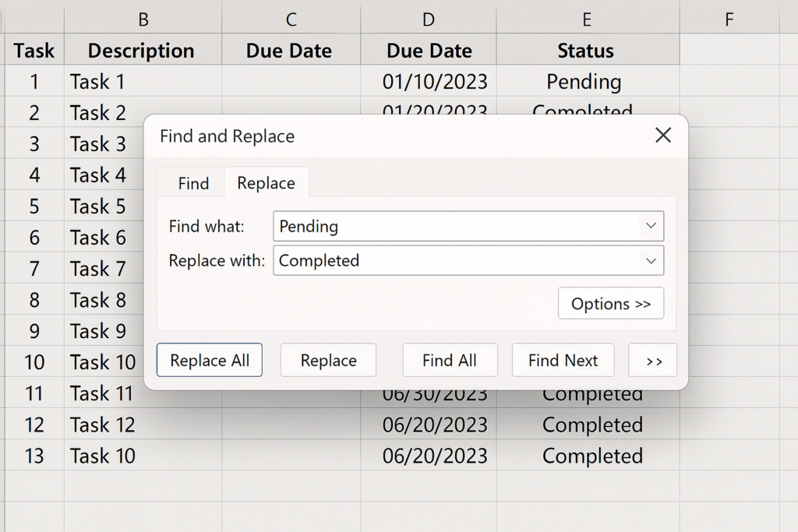Select the column E header
The image size is (798, 532).
click(586, 20)
